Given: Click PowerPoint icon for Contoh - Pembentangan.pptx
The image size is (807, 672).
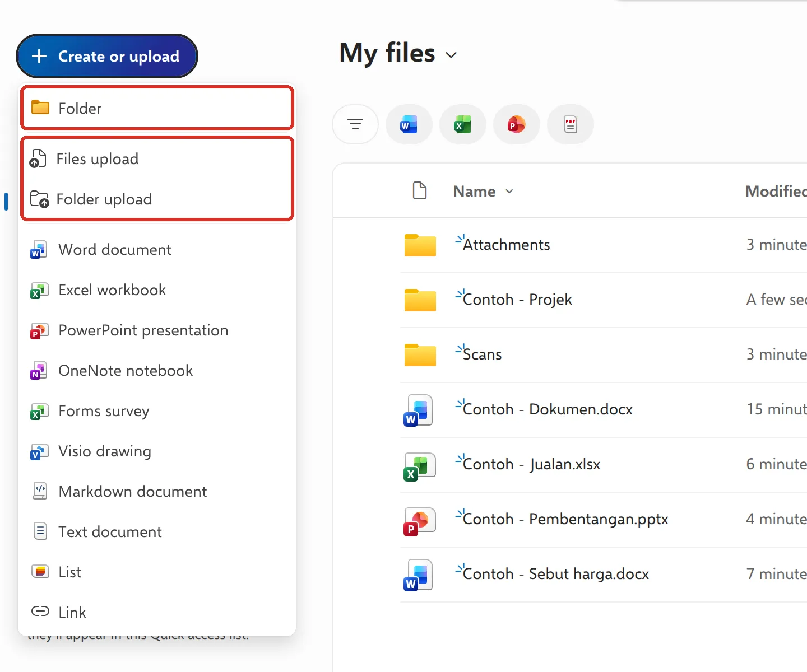Looking at the screenshot, I should point(419,521).
